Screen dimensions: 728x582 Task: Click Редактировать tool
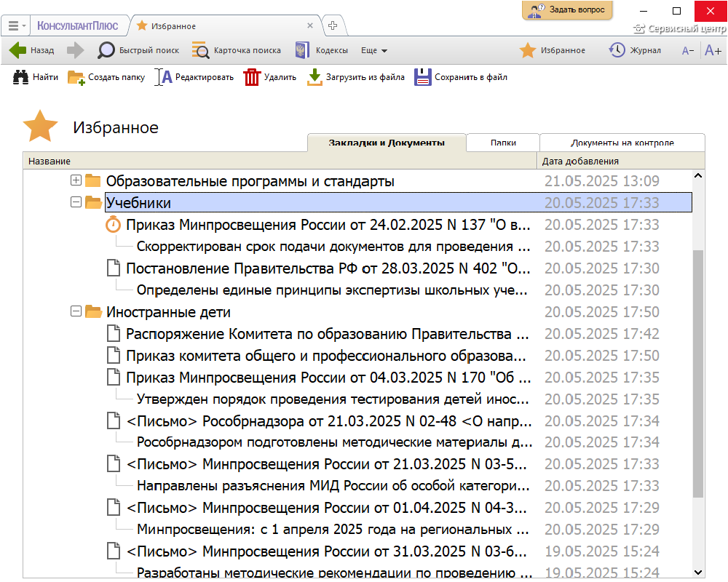pyautogui.click(x=194, y=77)
